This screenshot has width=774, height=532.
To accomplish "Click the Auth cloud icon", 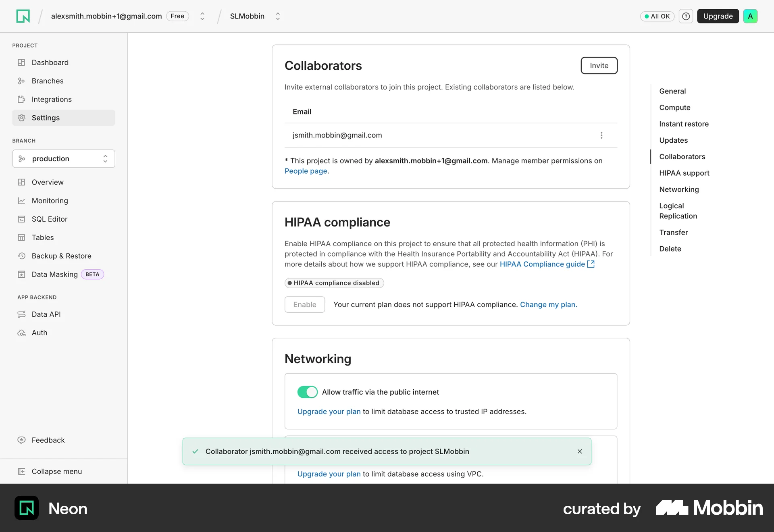I will click(21, 333).
